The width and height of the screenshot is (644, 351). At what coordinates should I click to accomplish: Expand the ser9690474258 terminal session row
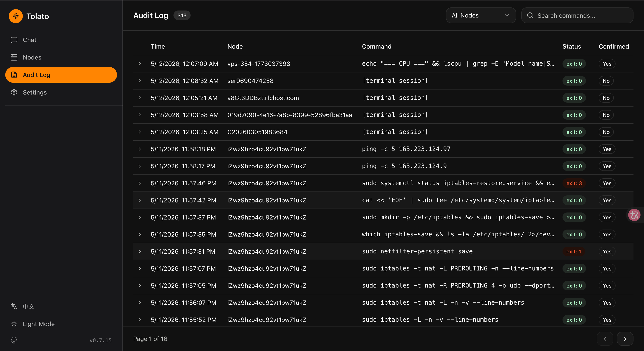click(x=140, y=81)
